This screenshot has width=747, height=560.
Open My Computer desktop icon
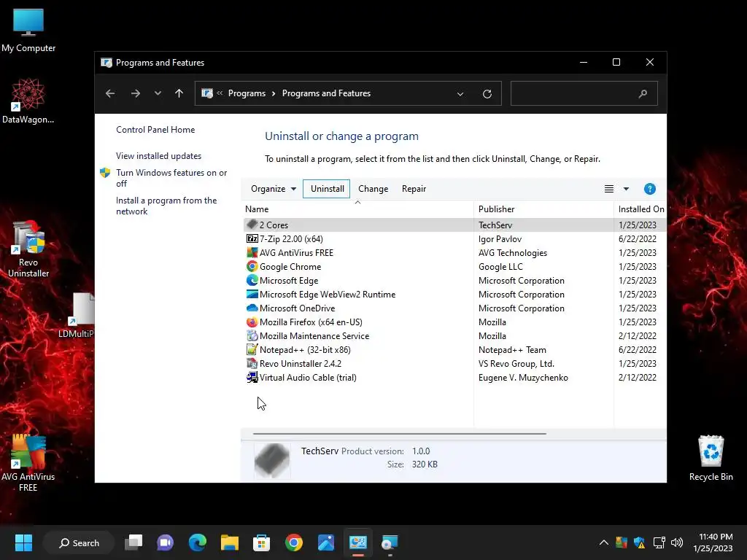[x=28, y=31]
